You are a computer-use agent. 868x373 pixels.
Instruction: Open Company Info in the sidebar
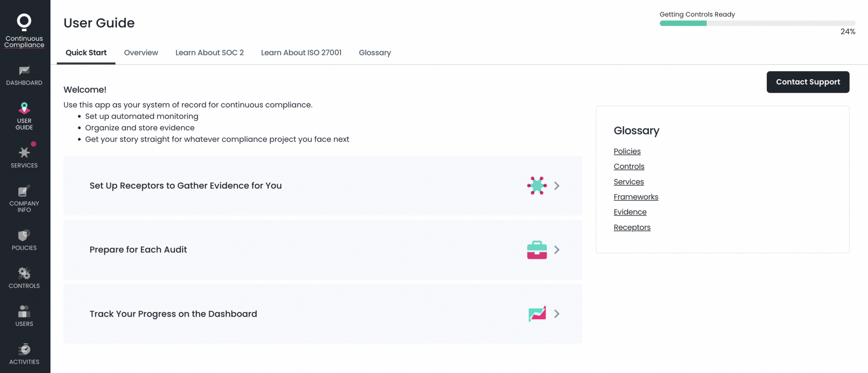24,192
